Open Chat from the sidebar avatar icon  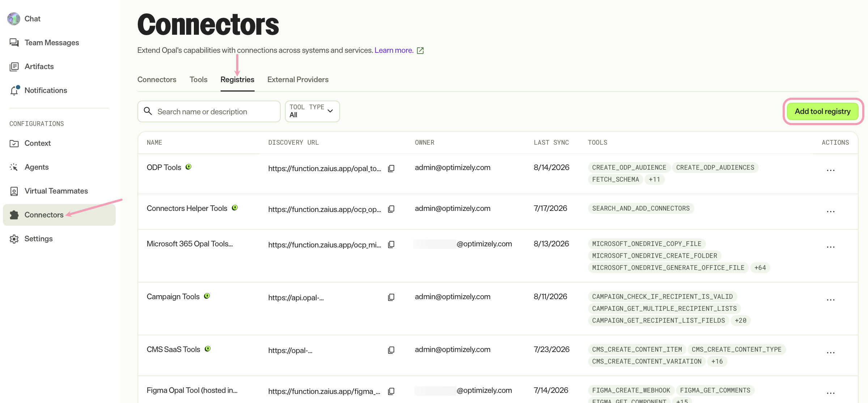click(14, 19)
